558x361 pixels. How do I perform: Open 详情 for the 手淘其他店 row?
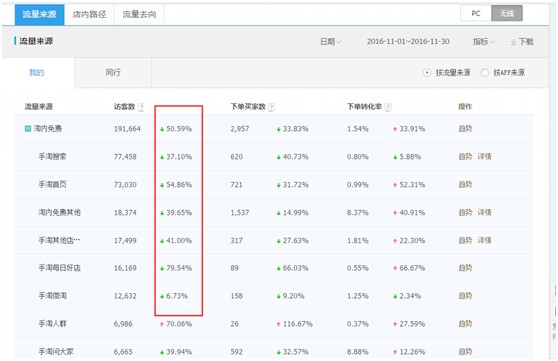click(x=484, y=240)
